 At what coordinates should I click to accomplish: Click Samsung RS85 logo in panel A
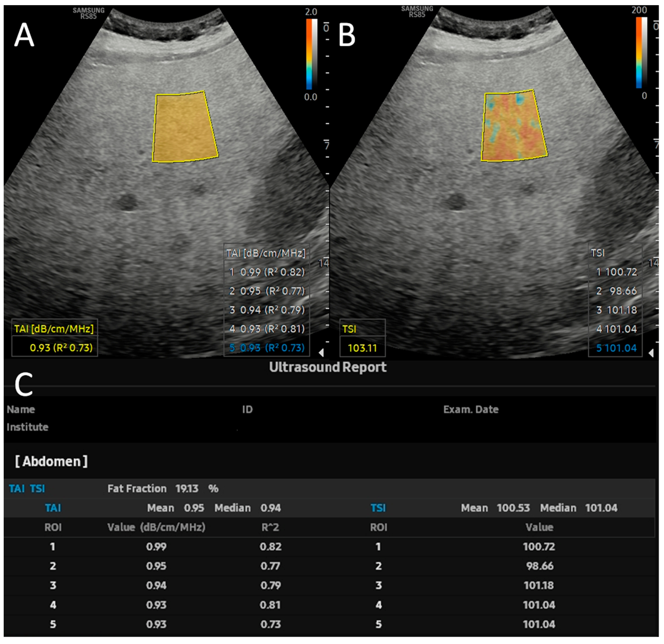tap(88, 13)
